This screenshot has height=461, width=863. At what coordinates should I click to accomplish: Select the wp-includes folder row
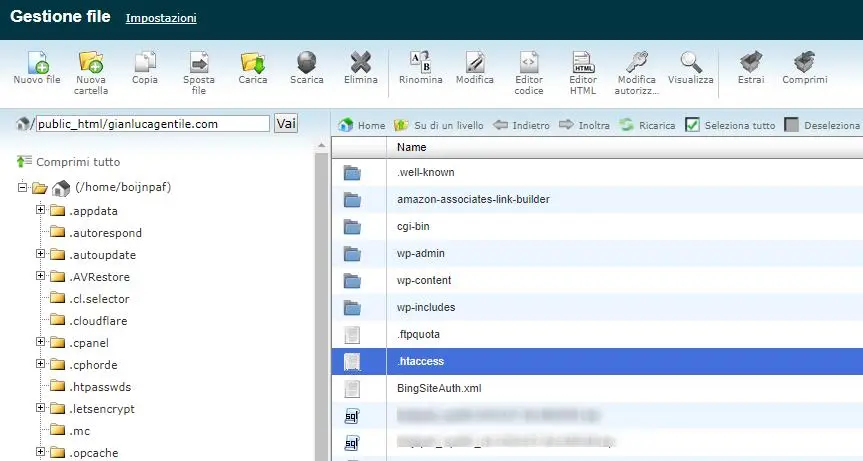point(597,308)
